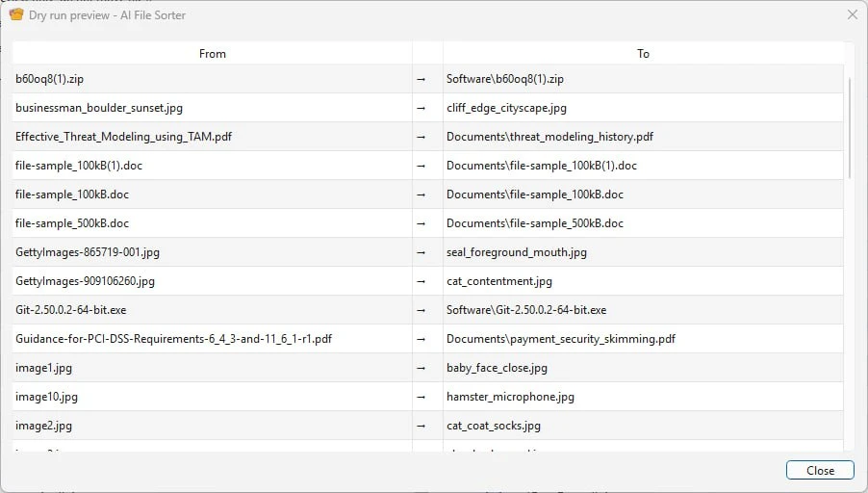This screenshot has width=868, height=493.
Task: Click the arrow in the Git-2.50.0.2 row
Action: pyautogui.click(x=421, y=310)
